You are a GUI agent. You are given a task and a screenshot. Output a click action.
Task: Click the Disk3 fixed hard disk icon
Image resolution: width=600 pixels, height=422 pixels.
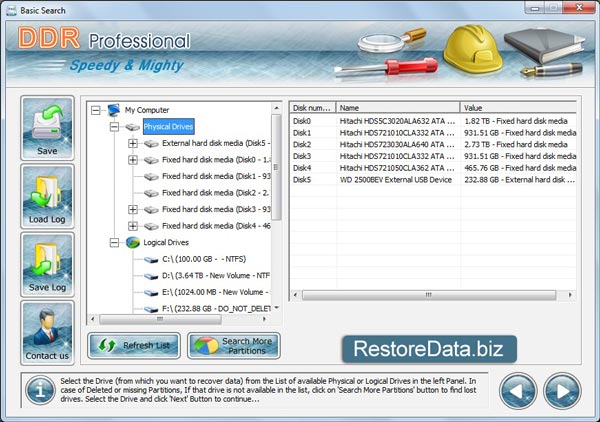point(151,210)
